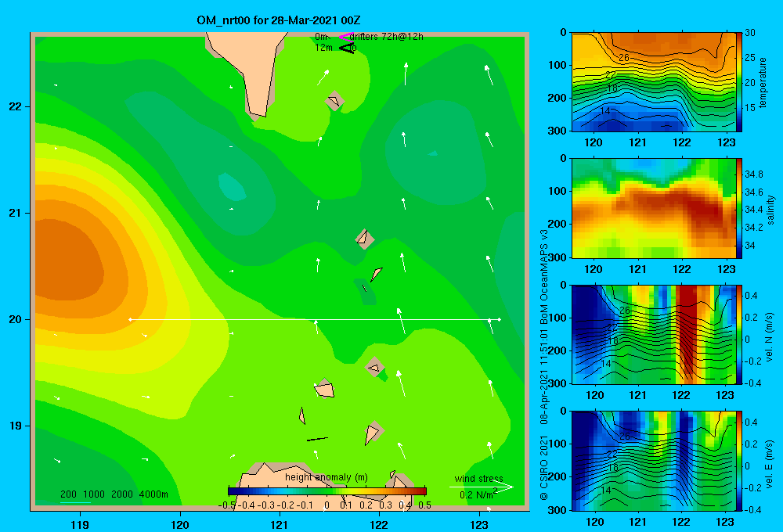The height and width of the screenshot is (532, 783).
Task: Click the salinity color scale bar
Action: [x=739, y=208]
